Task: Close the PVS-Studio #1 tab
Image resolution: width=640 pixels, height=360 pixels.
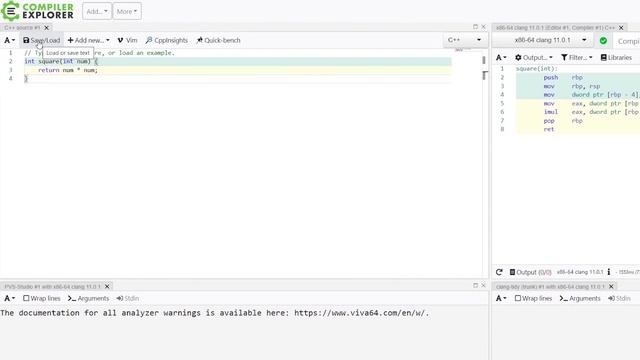Action: point(107,287)
